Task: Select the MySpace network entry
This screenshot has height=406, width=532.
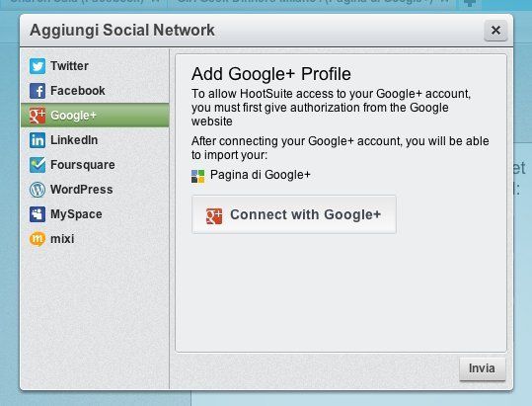Action: point(95,214)
